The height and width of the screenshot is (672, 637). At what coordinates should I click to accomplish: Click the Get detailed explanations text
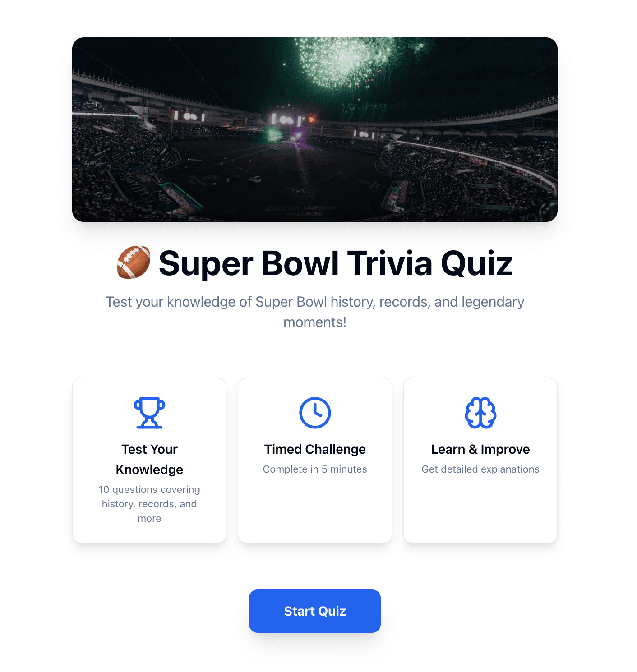(480, 469)
